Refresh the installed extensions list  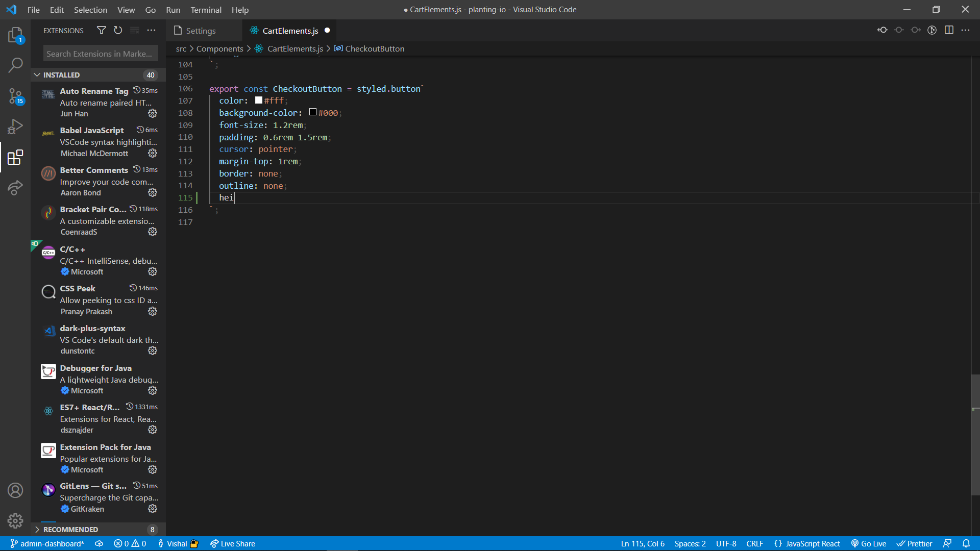click(118, 30)
